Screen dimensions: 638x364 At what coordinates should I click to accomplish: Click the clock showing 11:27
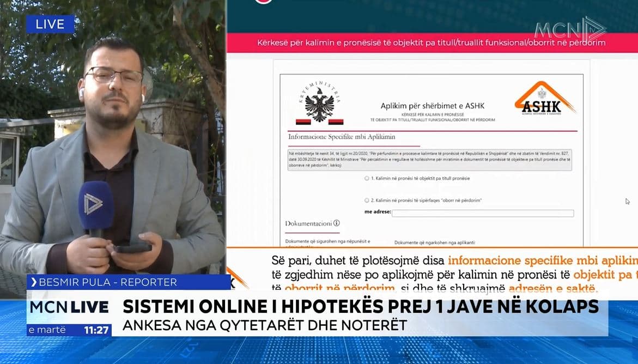click(x=96, y=330)
